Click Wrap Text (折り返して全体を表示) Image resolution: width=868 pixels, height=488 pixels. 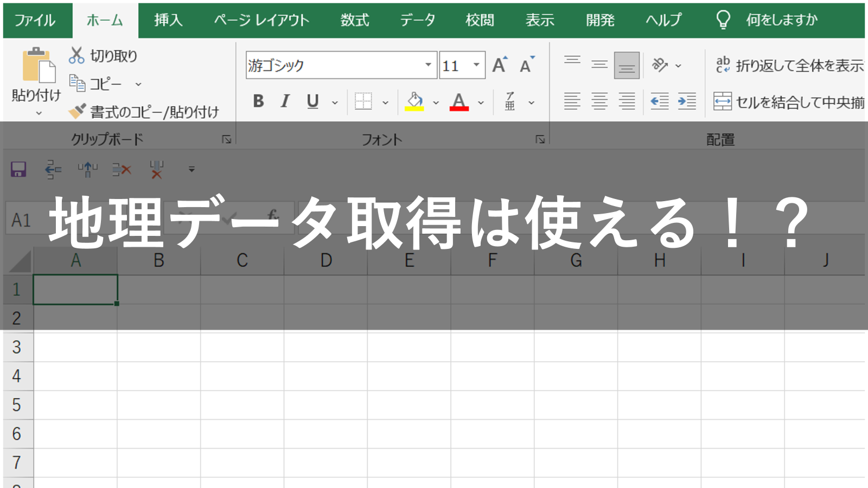pyautogui.click(x=790, y=65)
